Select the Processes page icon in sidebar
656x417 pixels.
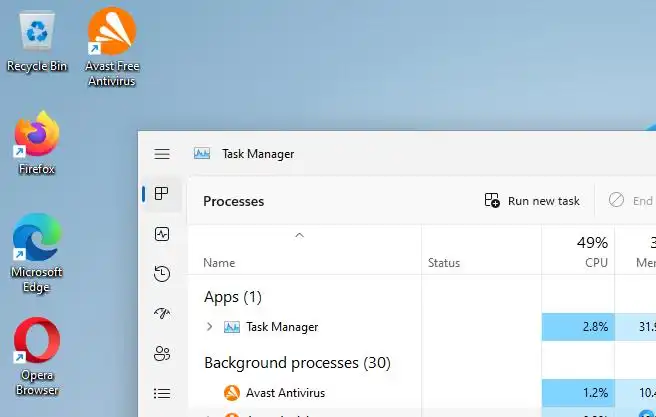click(162, 194)
